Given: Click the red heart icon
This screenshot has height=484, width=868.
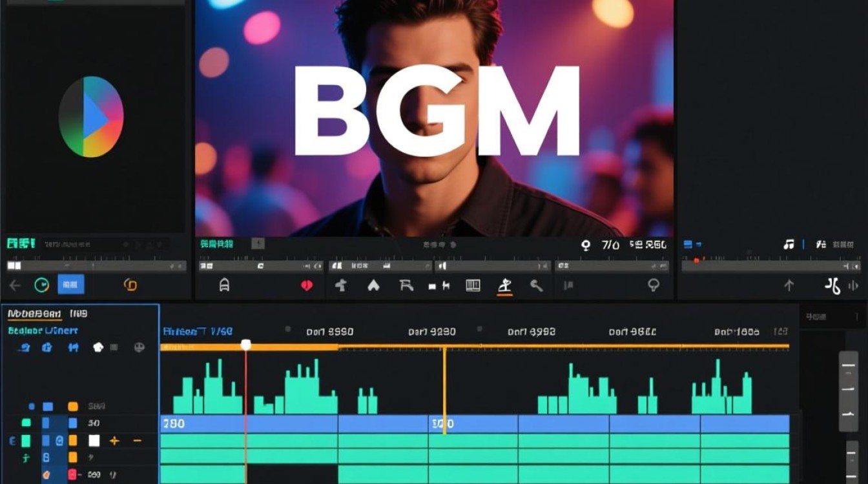Looking at the screenshot, I should [307, 285].
